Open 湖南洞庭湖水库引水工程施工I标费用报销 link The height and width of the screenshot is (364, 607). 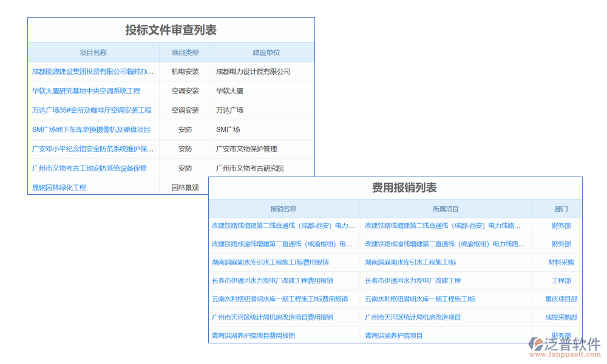point(270,263)
